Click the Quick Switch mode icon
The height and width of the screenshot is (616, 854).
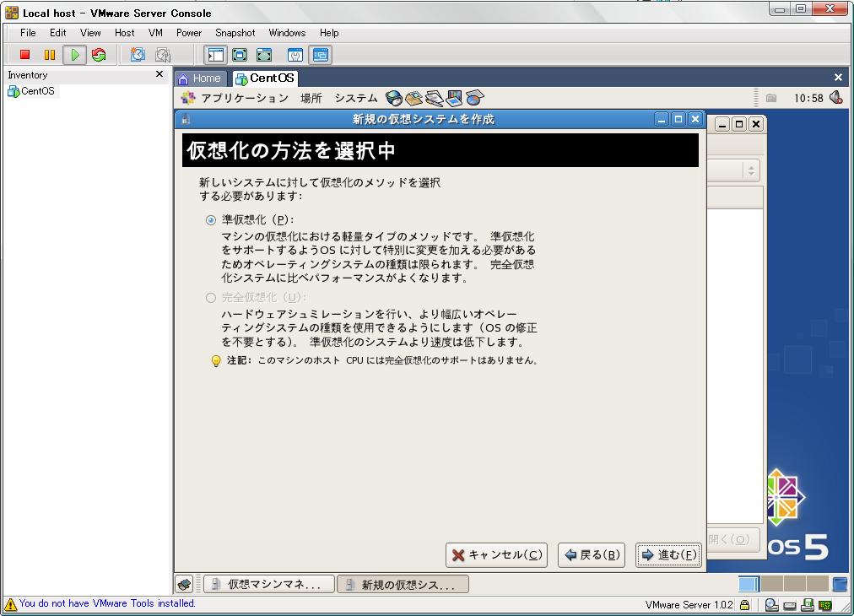240,55
